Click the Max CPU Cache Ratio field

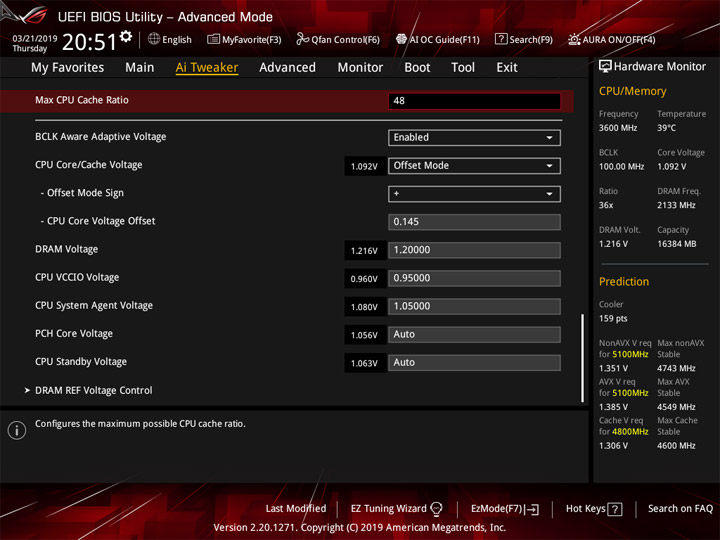click(x=474, y=101)
